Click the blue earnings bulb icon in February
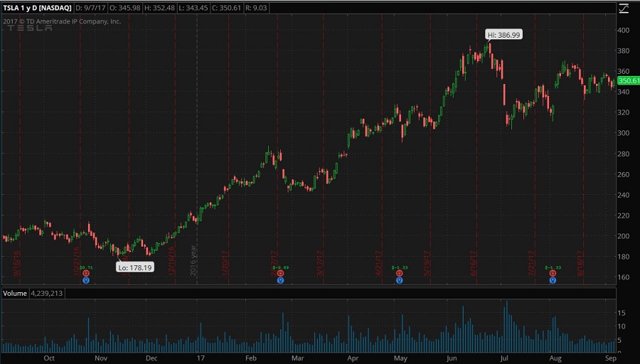Viewport: 640px width, 364px height. pos(280,280)
